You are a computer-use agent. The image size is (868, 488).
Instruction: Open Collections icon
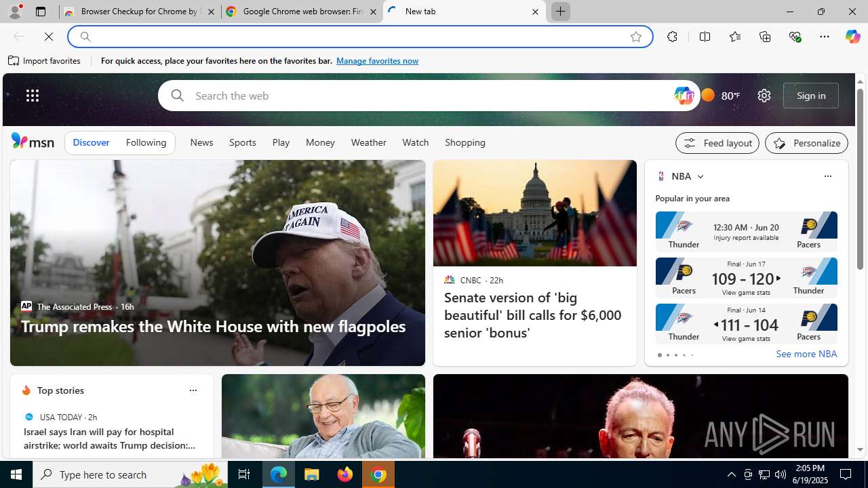pyautogui.click(x=765, y=37)
